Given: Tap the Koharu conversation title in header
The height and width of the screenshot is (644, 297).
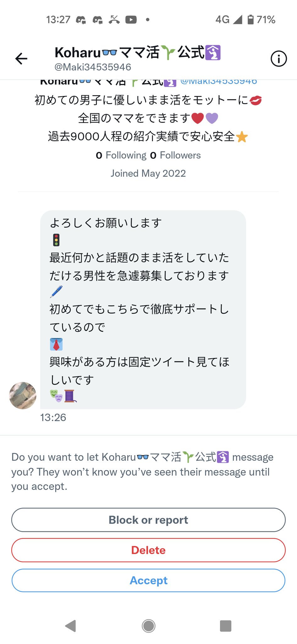Looking at the screenshot, I should pos(138,53).
